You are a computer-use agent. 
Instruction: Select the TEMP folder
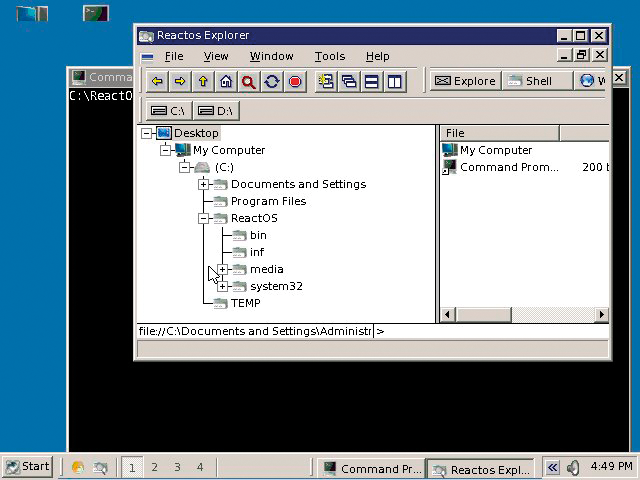click(x=245, y=303)
